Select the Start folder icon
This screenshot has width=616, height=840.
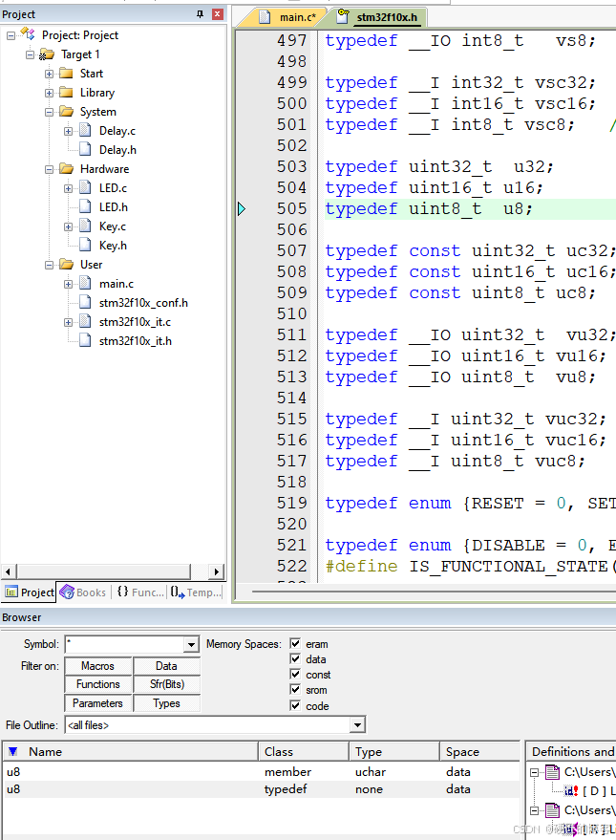click(x=66, y=74)
